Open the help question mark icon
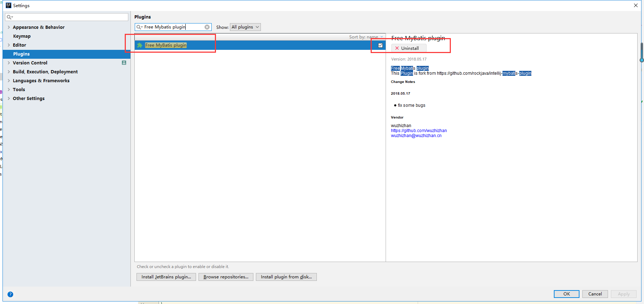The width and height of the screenshot is (644, 304). pyautogui.click(x=10, y=294)
